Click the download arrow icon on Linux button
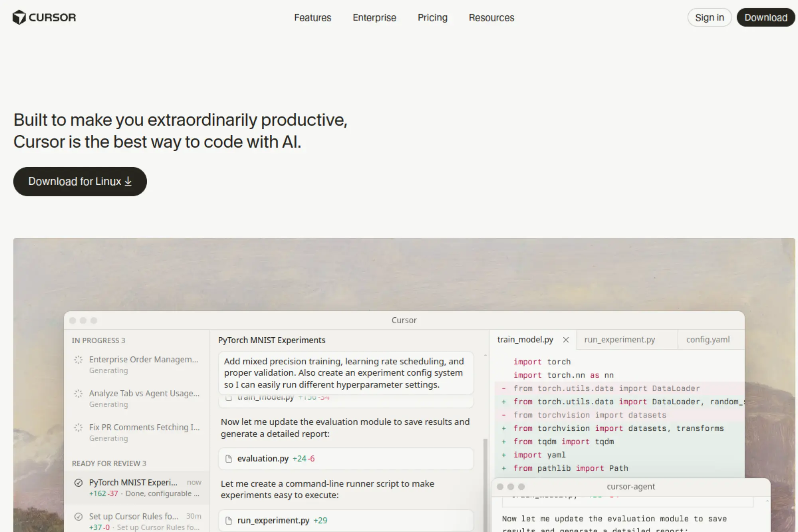Screen dimensions: 798x532 tap(128, 182)
